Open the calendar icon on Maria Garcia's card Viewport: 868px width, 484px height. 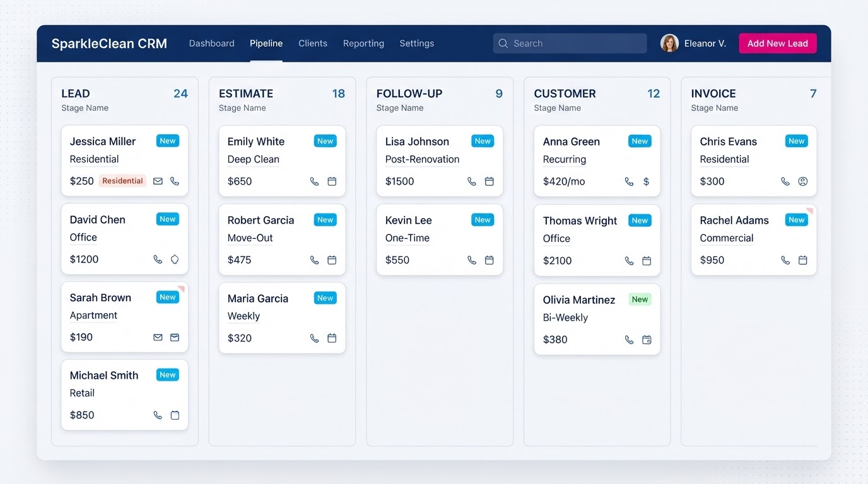332,338
